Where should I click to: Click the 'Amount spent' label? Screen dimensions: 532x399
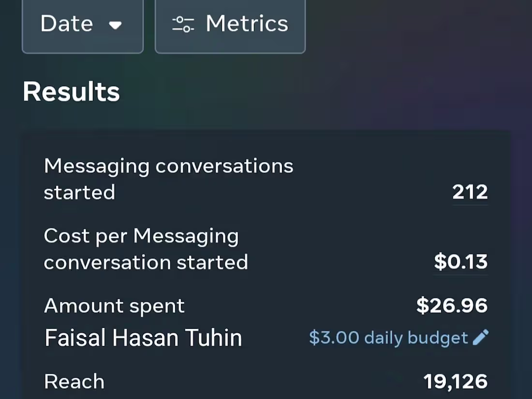(114, 306)
